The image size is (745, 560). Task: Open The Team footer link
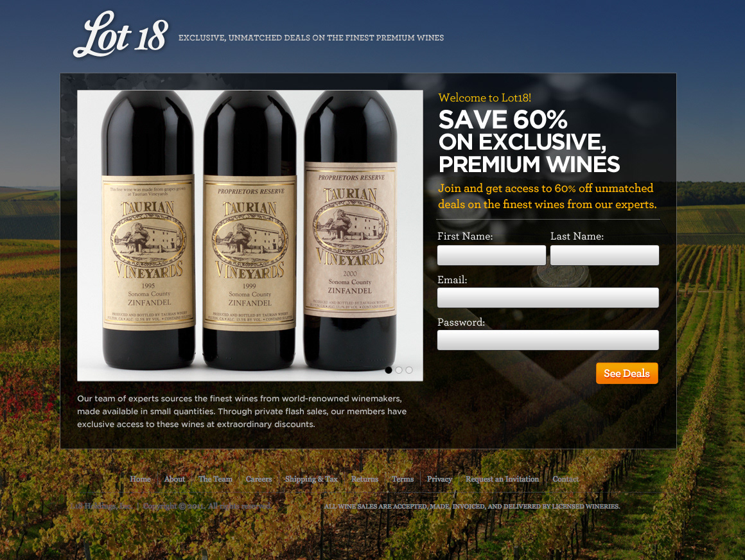click(x=215, y=479)
